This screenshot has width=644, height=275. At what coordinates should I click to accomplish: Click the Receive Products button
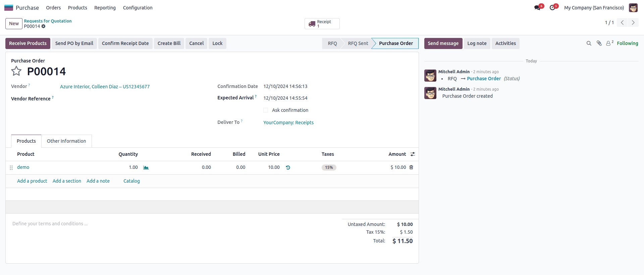tap(28, 43)
